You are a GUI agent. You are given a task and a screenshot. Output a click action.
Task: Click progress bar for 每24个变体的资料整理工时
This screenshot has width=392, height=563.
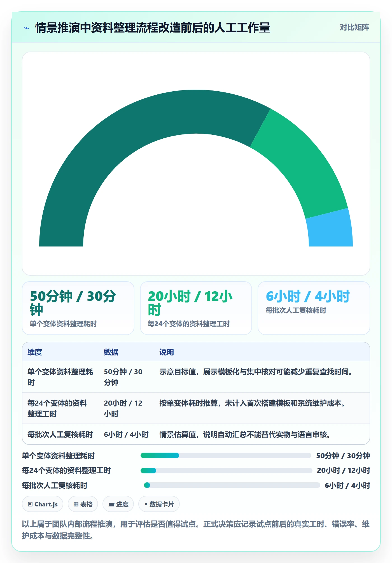(226, 471)
